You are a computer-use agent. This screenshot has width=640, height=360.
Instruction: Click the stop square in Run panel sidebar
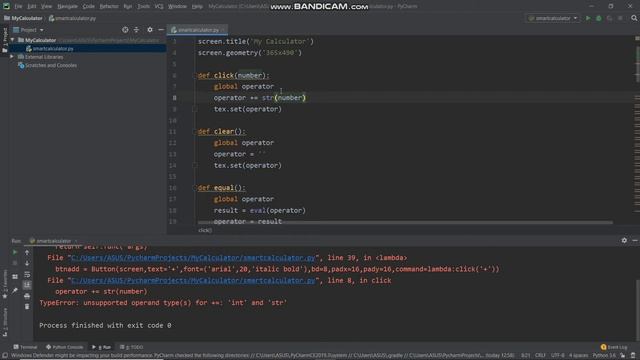pyautogui.click(x=15, y=263)
